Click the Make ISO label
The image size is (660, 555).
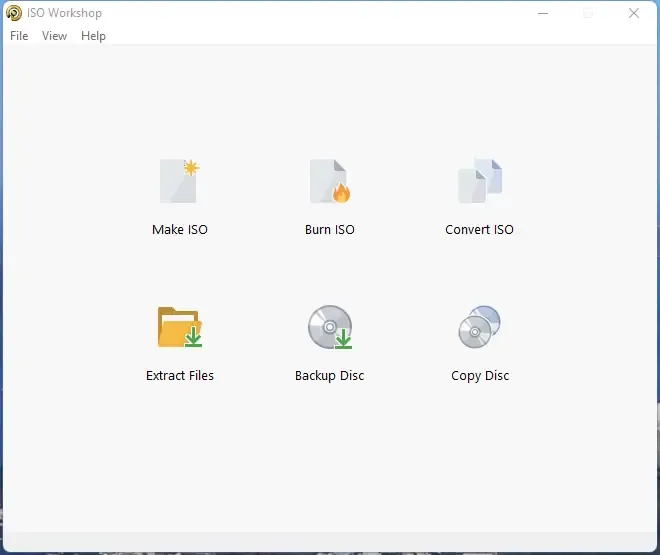tap(180, 229)
